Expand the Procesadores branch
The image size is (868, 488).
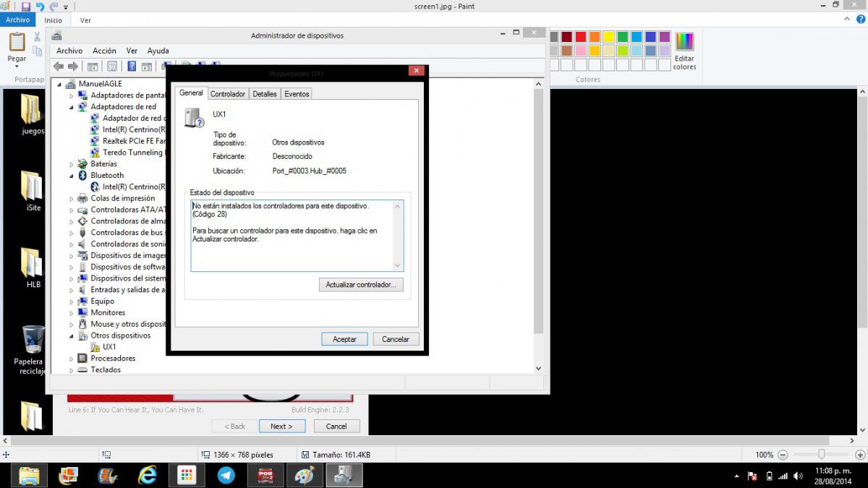pos(72,358)
